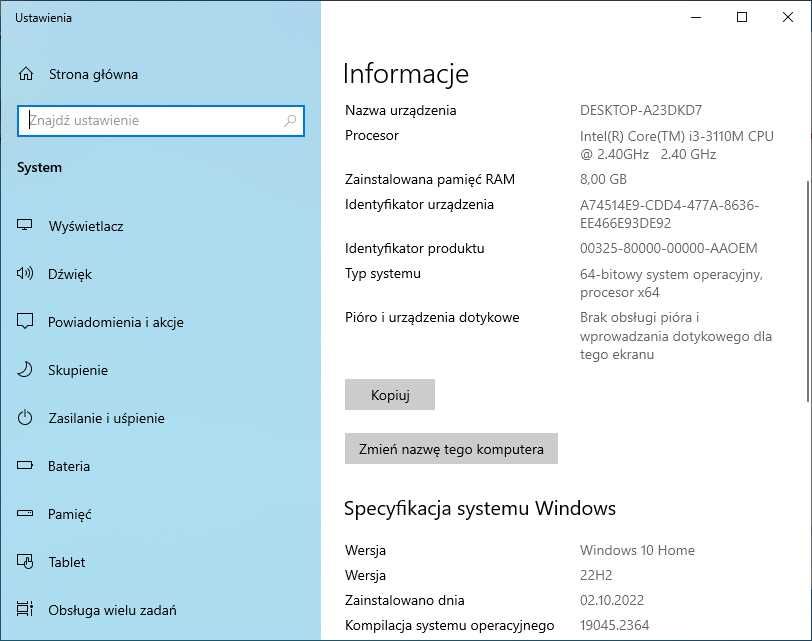812x641 pixels.
Task: Click the Ustawienia window title
Action: 44,18
